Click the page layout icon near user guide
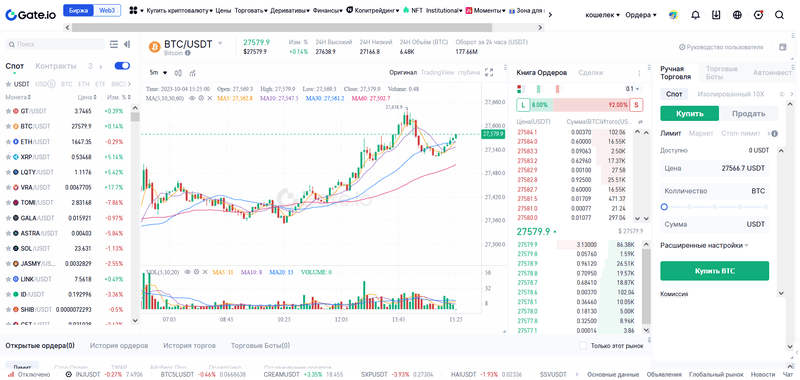This screenshot has width=800, height=380. coord(783,47)
